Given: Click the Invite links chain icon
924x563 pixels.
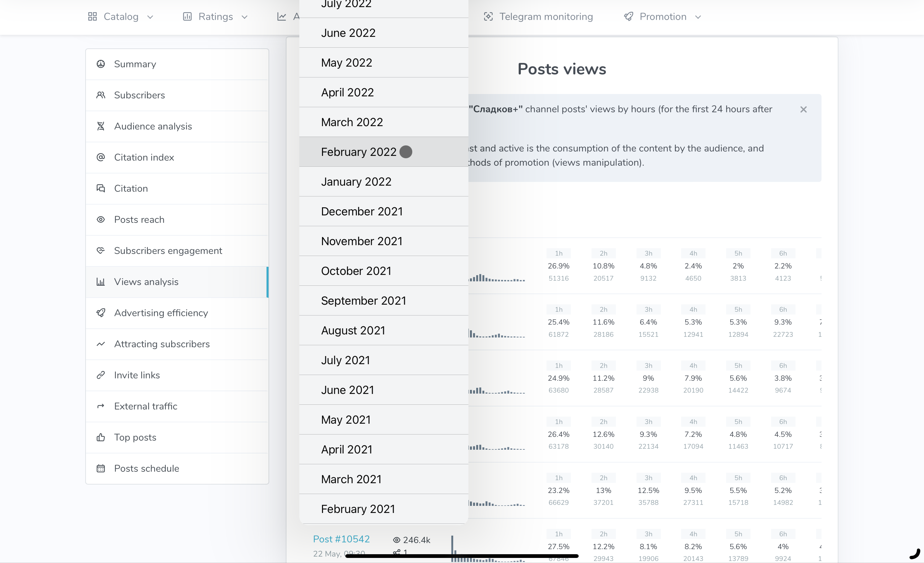Looking at the screenshot, I should [100, 375].
